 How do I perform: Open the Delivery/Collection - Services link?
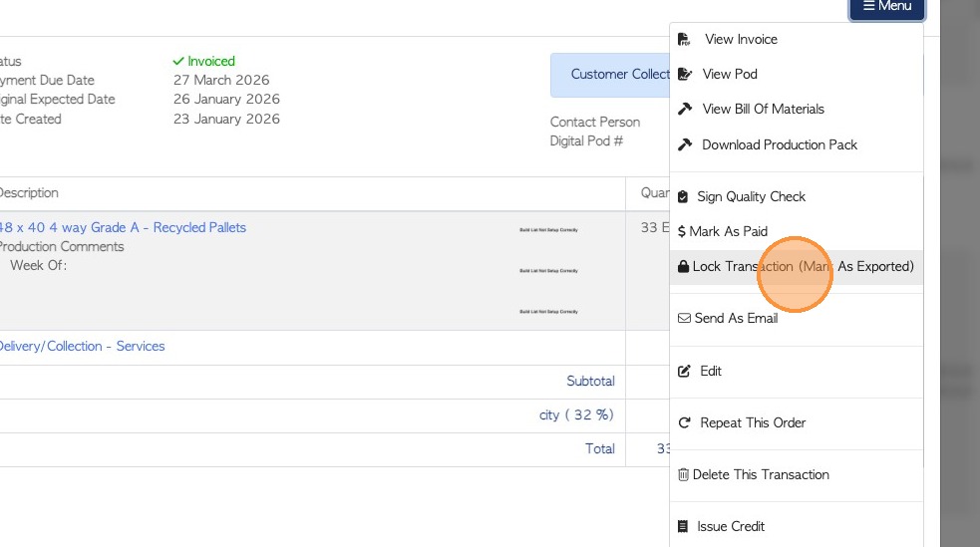tap(82, 347)
